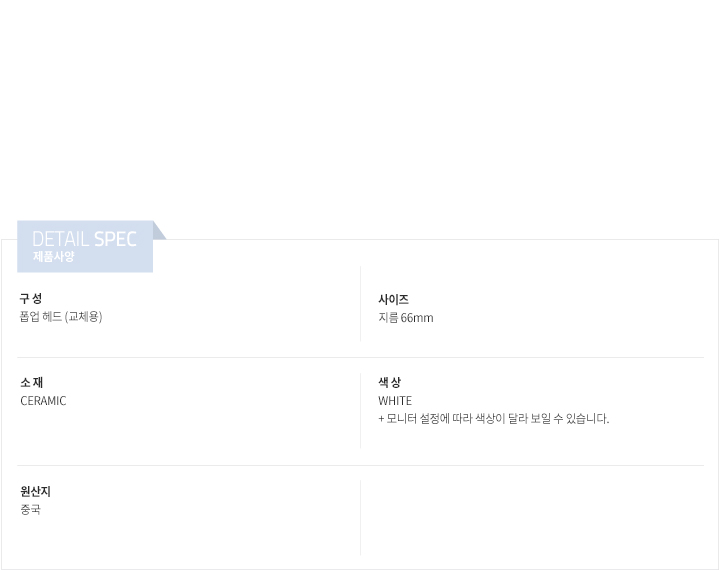Click the vertical divider between 구성 and 사이즈
The height and width of the screenshot is (570, 720).
pos(360,304)
